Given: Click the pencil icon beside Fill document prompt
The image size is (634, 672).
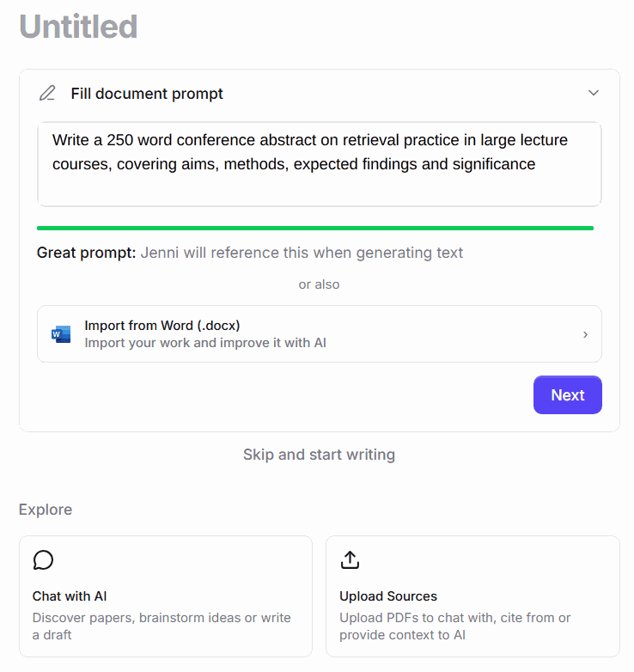Looking at the screenshot, I should [47, 93].
